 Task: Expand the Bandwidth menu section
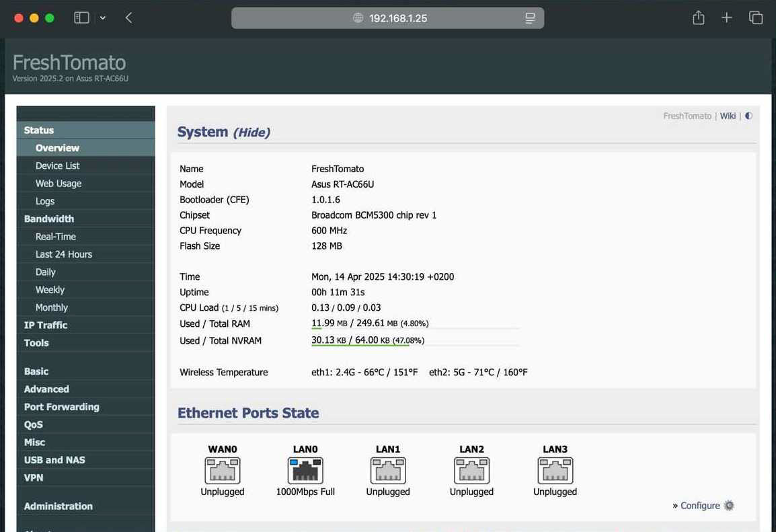[85, 219]
